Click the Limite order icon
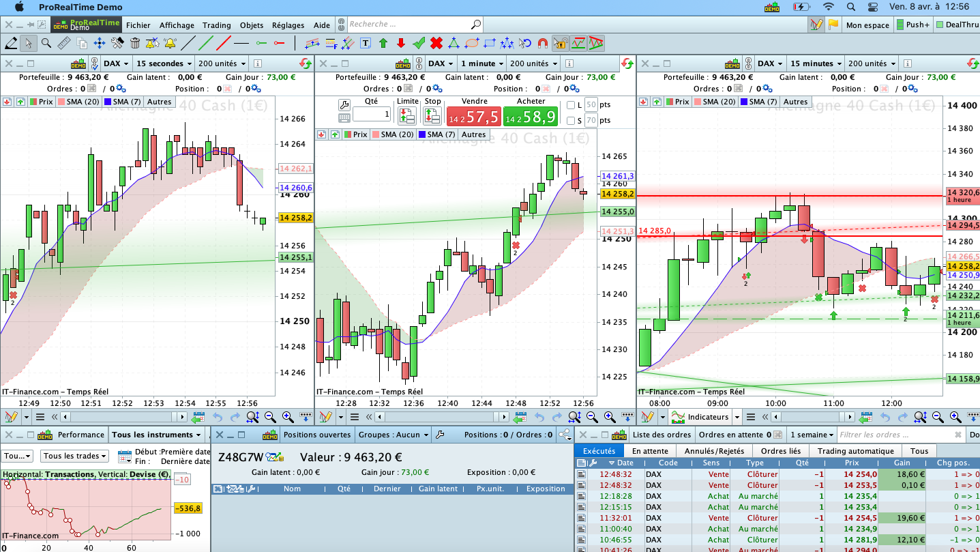Viewport: 980px width, 552px height. (407, 115)
